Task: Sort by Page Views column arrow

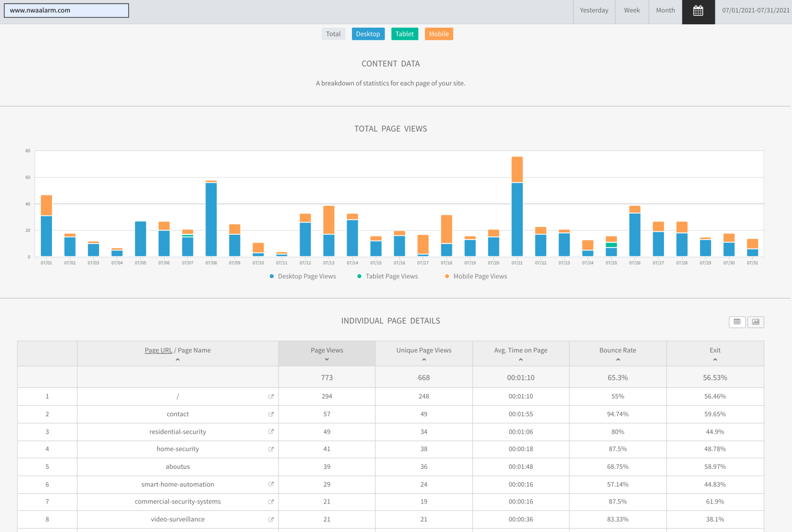Action: (x=327, y=359)
